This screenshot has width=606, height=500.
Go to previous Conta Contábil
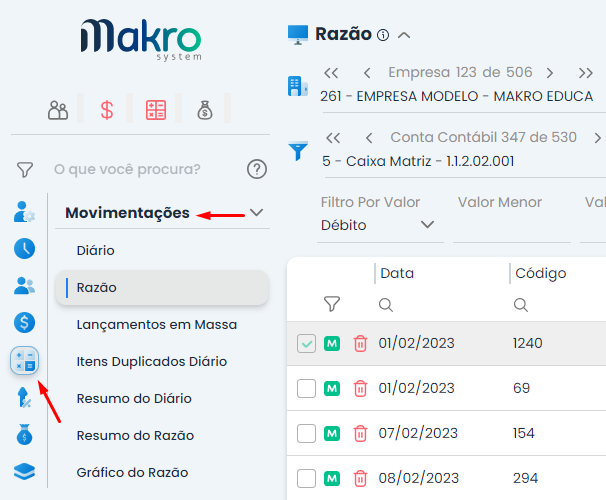coord(369,138)
